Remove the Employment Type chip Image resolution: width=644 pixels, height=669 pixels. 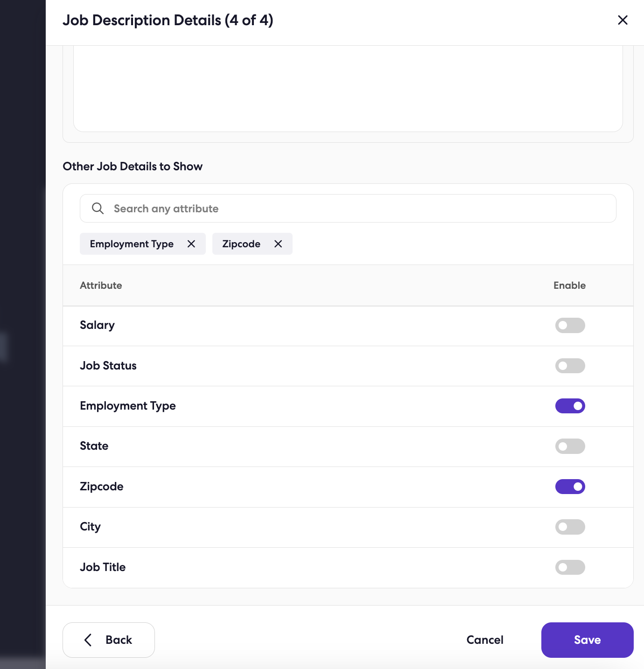(x=191, y=244)
